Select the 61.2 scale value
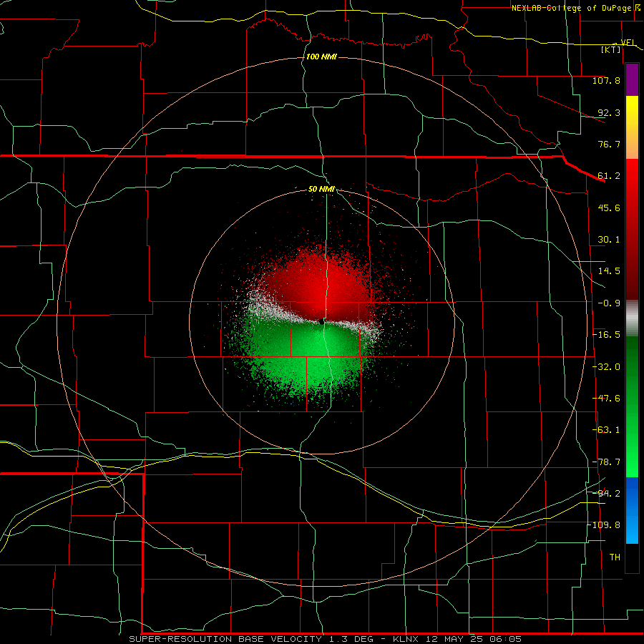The image size is (644, 644). [609, 176]
